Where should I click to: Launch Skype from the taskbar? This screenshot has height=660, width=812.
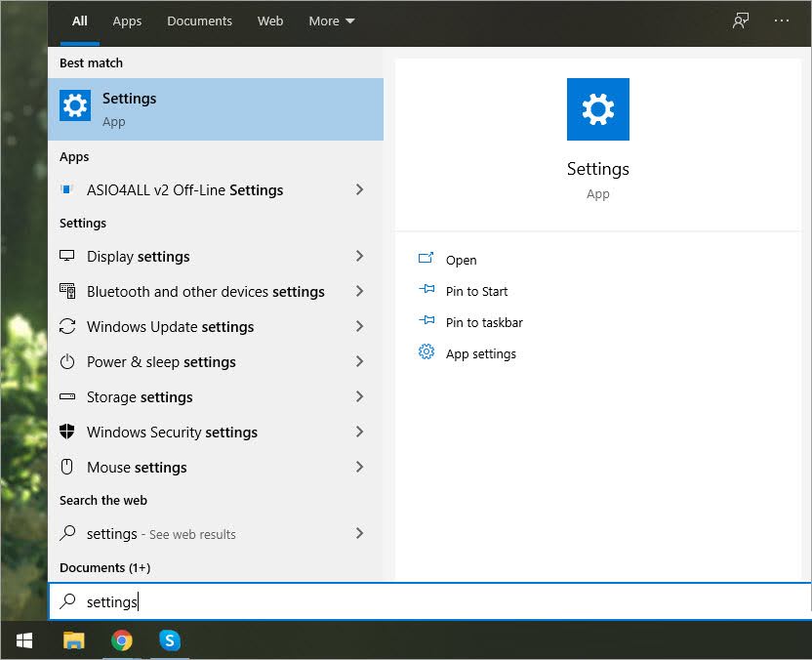point(171,640)
